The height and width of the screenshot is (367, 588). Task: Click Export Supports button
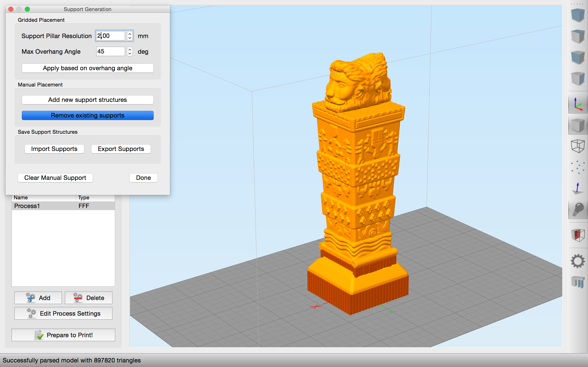121,149
